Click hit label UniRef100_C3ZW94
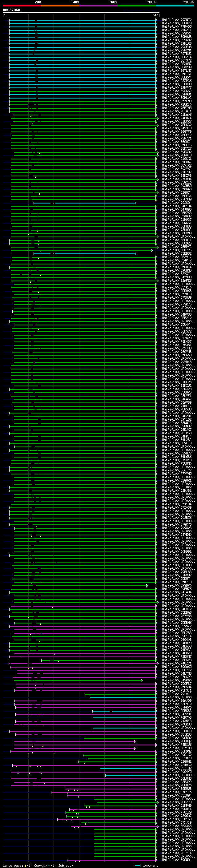The image size is (197, 868). 177,795
